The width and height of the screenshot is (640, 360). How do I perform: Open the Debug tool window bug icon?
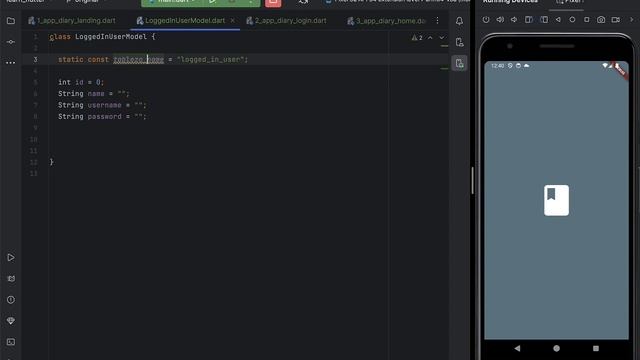(11, 279)
